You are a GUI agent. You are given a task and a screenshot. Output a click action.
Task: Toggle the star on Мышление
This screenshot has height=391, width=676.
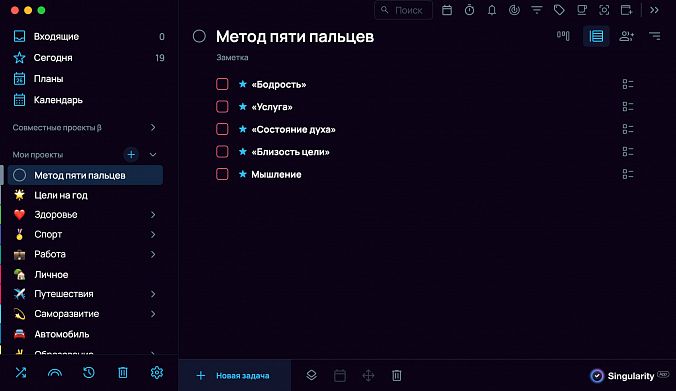click(243, 174)
